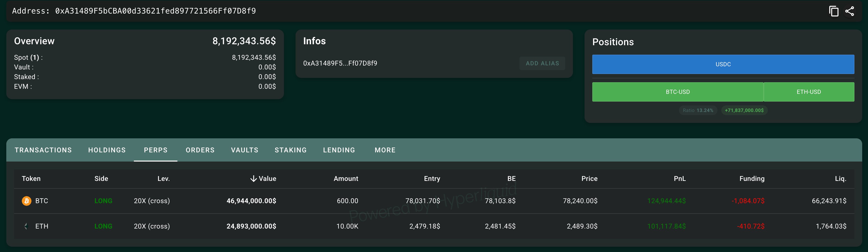The width and height of the screenshot is (868, 252).
Task: Copy the wallet address with the copy icon
Action: click(834, 11)
